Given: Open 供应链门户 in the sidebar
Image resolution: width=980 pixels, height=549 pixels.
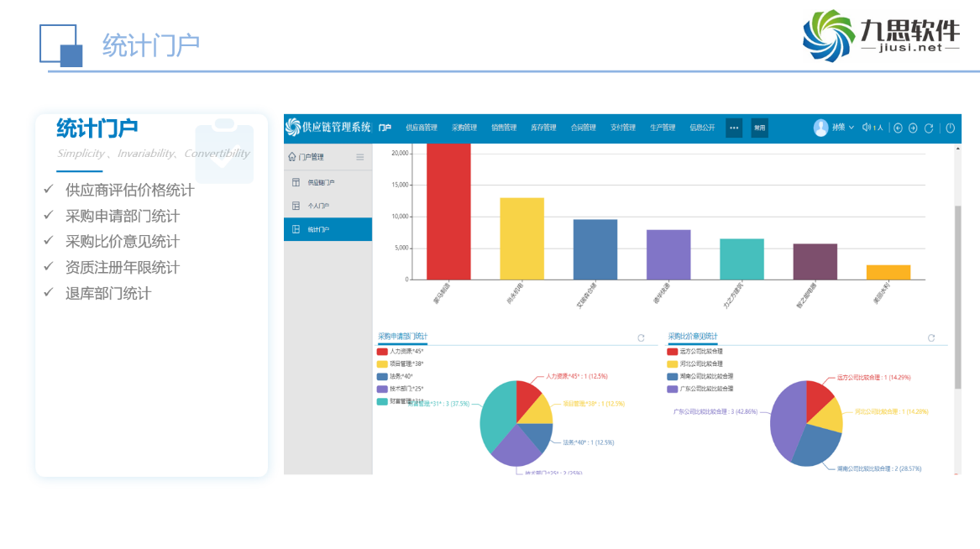Looking at the screenshot, I should click(328, 182).
